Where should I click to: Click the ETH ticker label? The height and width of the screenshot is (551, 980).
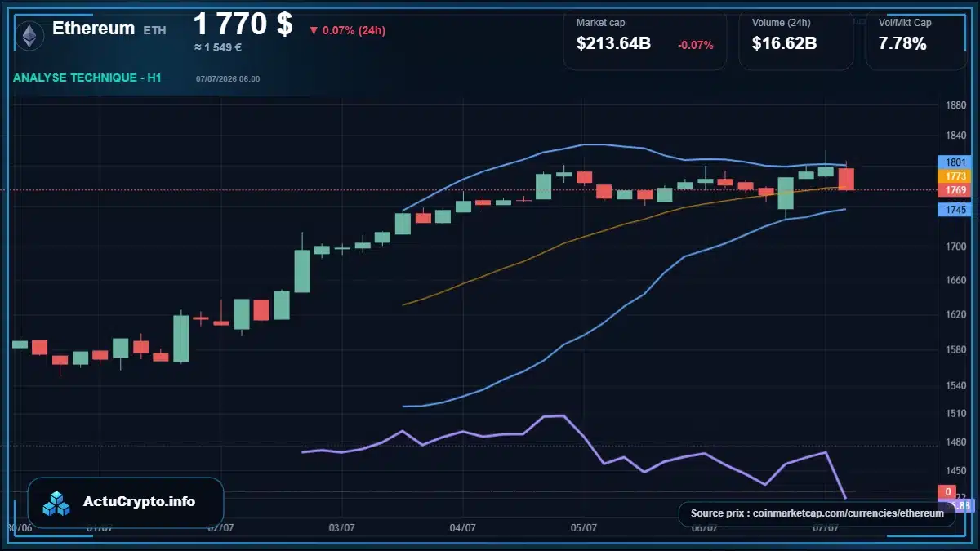[154, 29]
